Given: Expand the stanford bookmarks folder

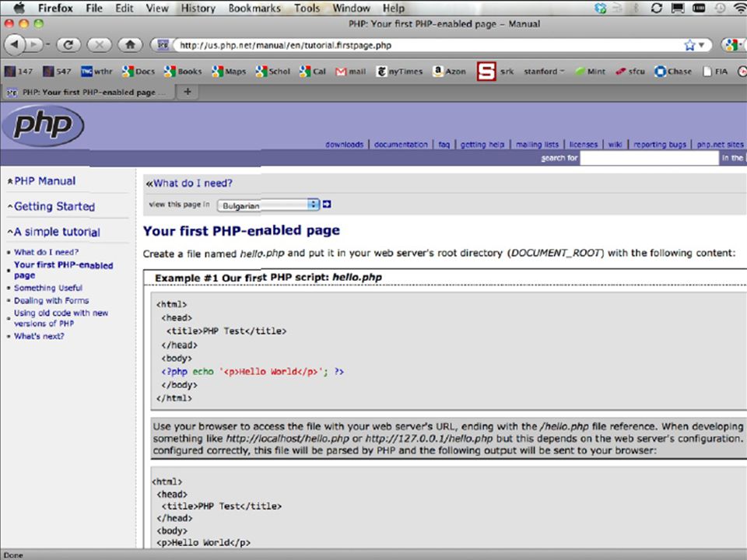Looking at the screenshot, I should [x=544, y=72].
